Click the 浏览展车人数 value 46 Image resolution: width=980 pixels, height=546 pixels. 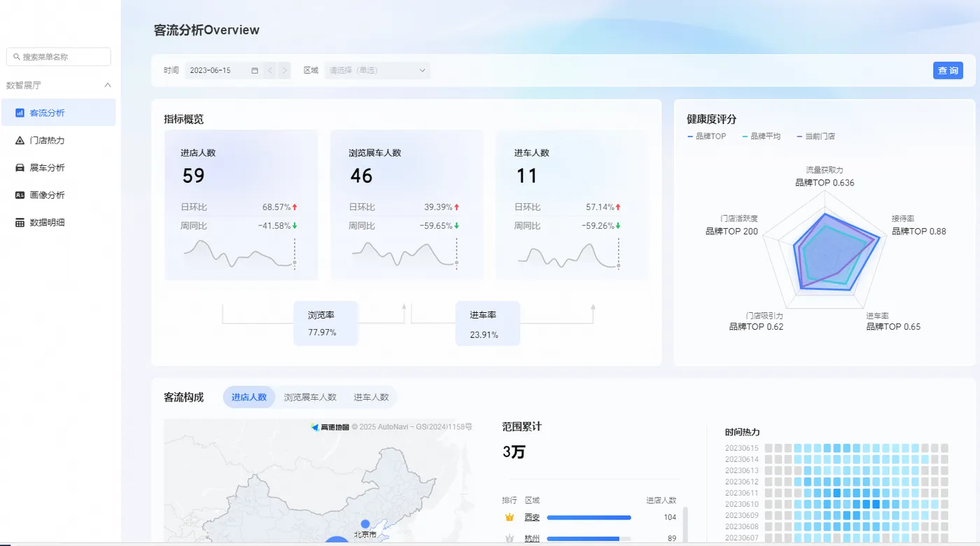361,176
